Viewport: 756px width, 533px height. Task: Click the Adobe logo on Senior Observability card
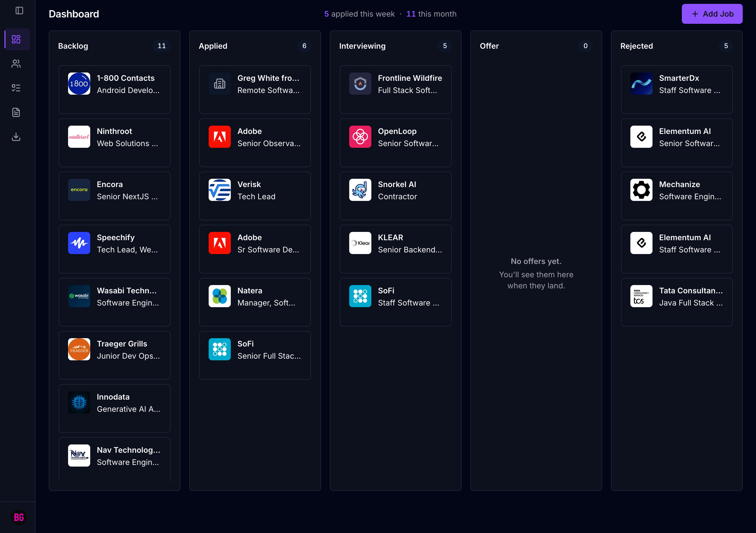pyautogui.click(x=220, y=137)
